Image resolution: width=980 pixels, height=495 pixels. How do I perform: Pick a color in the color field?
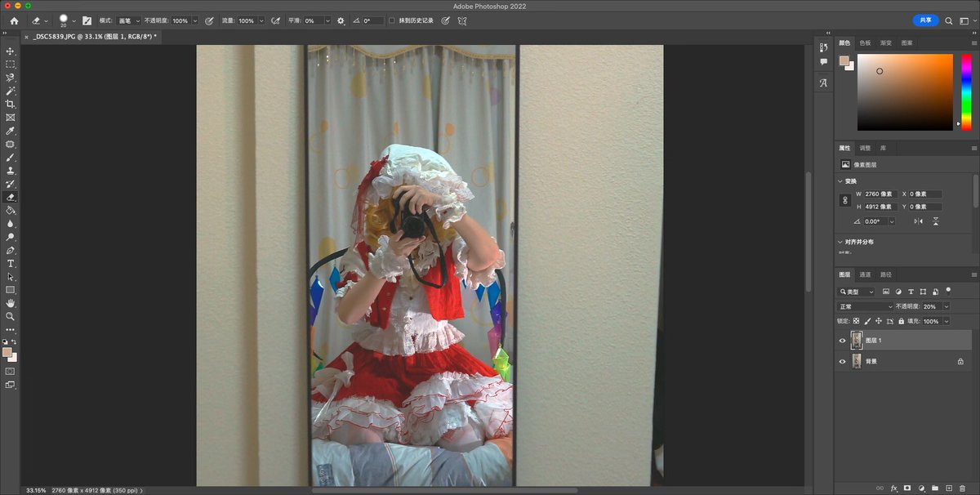click(905, 91)
